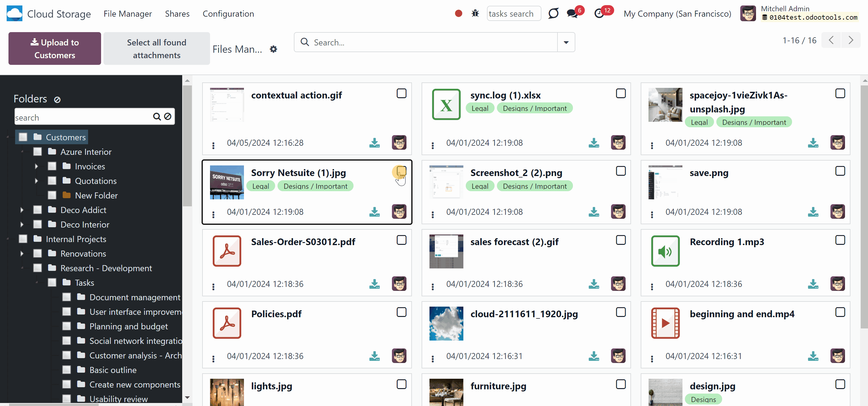
Task: Click the video play icon of beginning and end.mp4
Action: pyautogui.click(x=666, y=323)
